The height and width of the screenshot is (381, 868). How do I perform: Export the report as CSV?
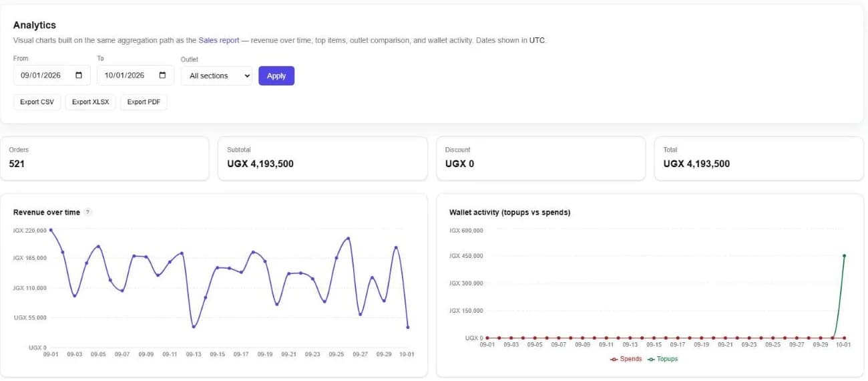click(37, 102)
